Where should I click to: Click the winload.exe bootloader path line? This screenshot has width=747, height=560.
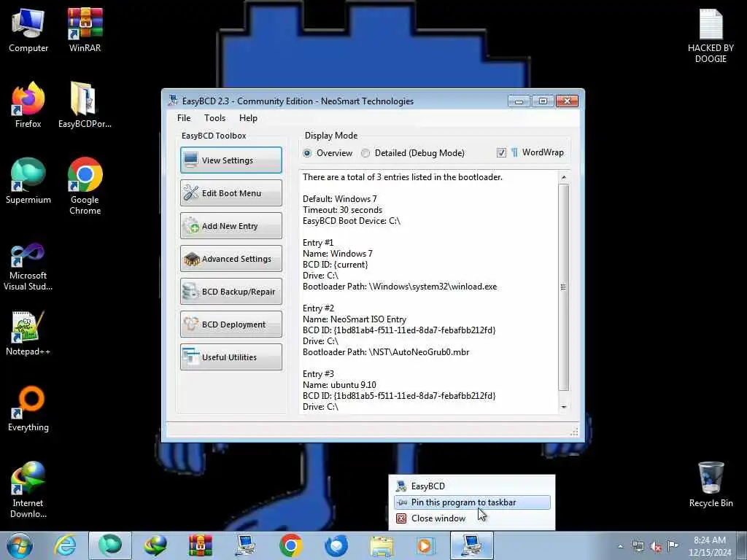click(x=400, y=287)
